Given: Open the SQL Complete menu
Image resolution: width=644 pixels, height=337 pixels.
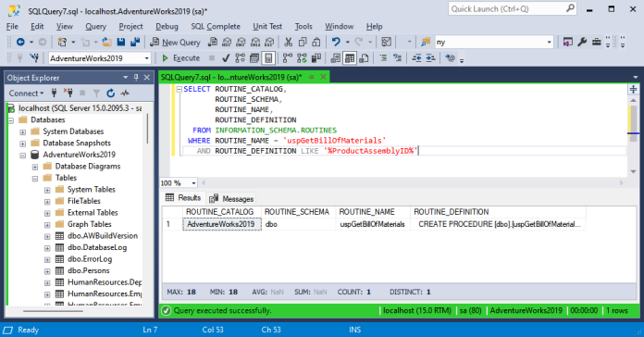Looking at the screenshot, I should [x=216, y=26].
